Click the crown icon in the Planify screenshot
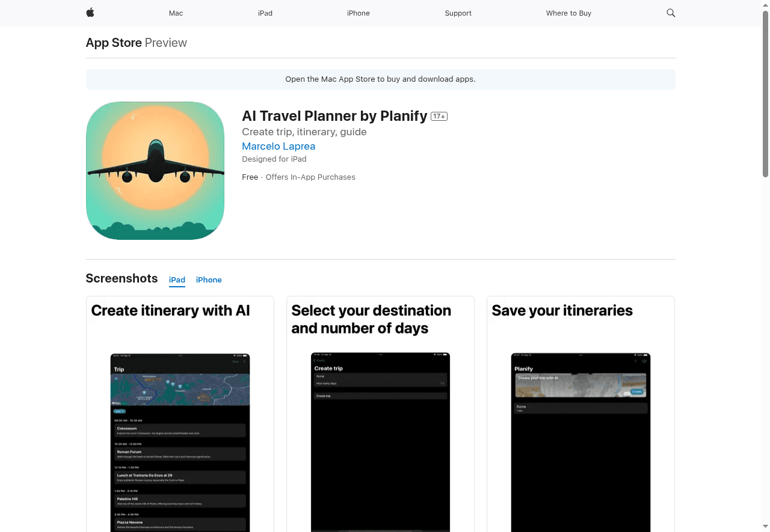 point(644,361)
